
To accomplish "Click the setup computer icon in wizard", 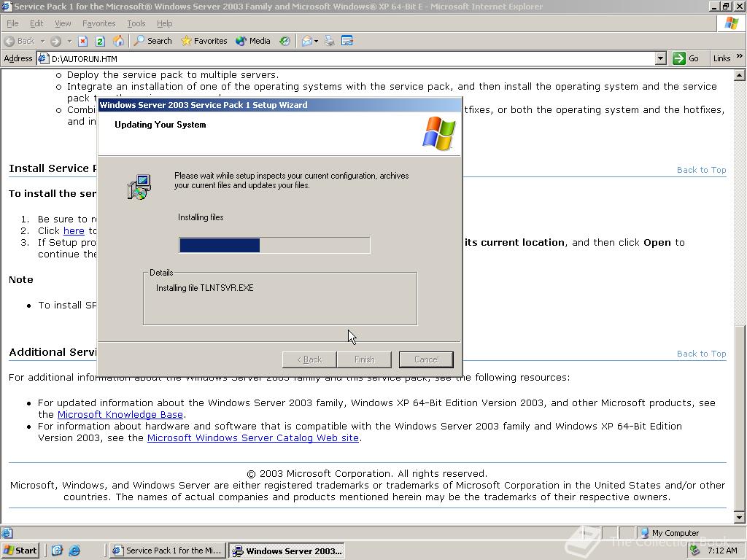I will pyautogui.click(x=139, y=187).
